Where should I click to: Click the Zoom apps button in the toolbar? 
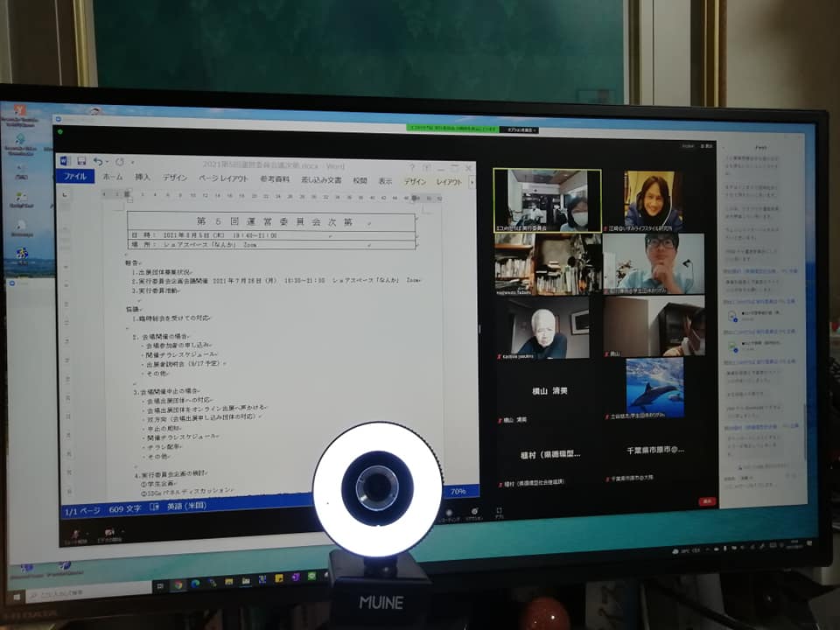(500, 513)
